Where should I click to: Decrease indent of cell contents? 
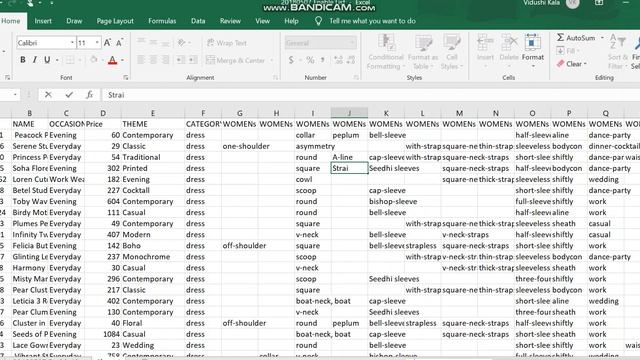(180, 60)
